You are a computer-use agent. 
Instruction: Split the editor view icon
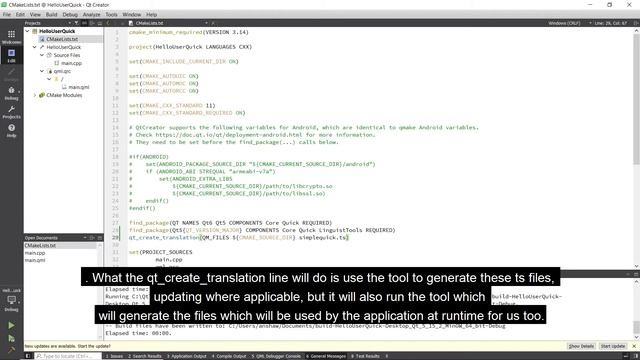636,23
